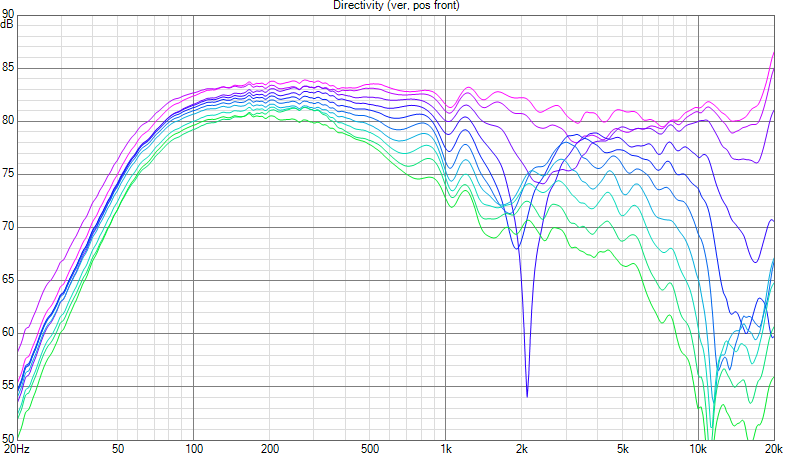Click the chart title 'Directivity (ver, pos front)'

click(396, 6)
